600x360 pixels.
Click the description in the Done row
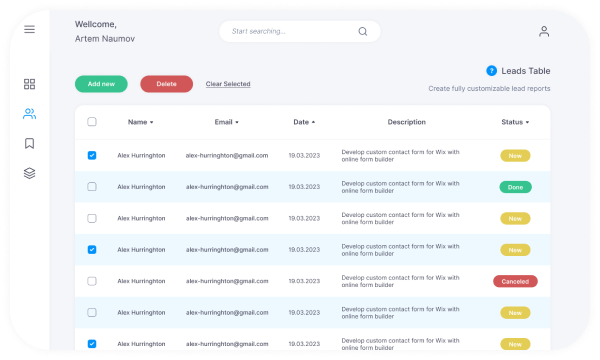point(400,187)
